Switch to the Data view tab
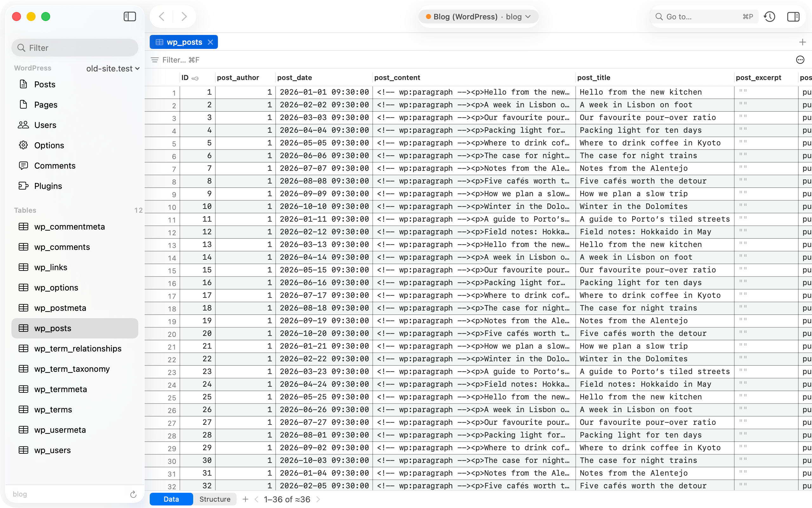This screenshot has height=508, width=812. click(171, 499)
